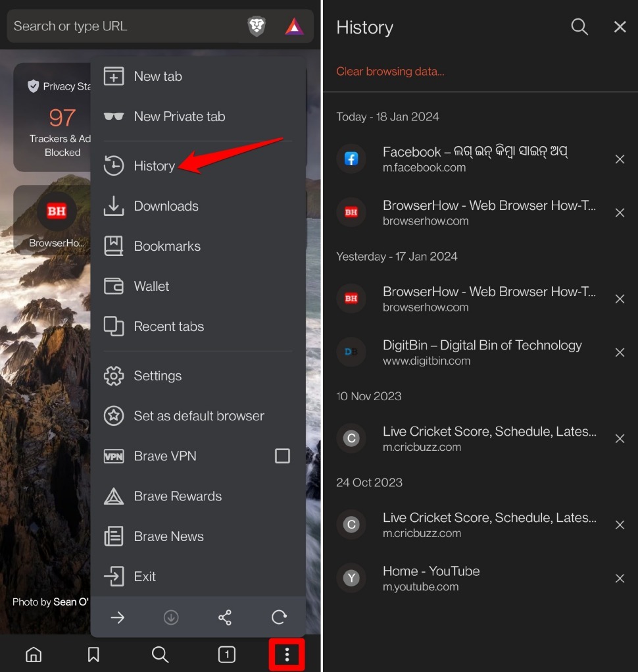
Task: Tap Clear browsing data link
Action: tap(390, 71)
